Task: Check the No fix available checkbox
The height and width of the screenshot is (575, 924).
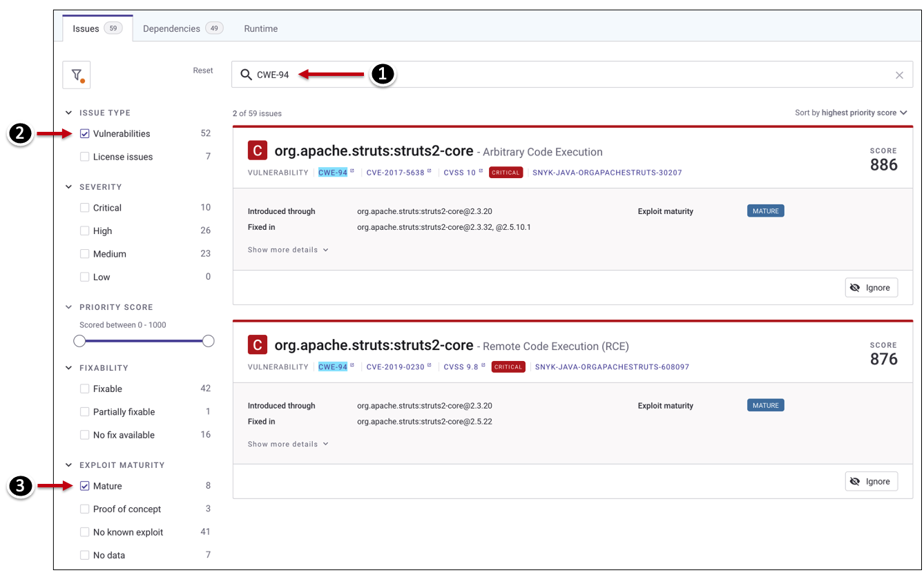Action: coord(84,435)
